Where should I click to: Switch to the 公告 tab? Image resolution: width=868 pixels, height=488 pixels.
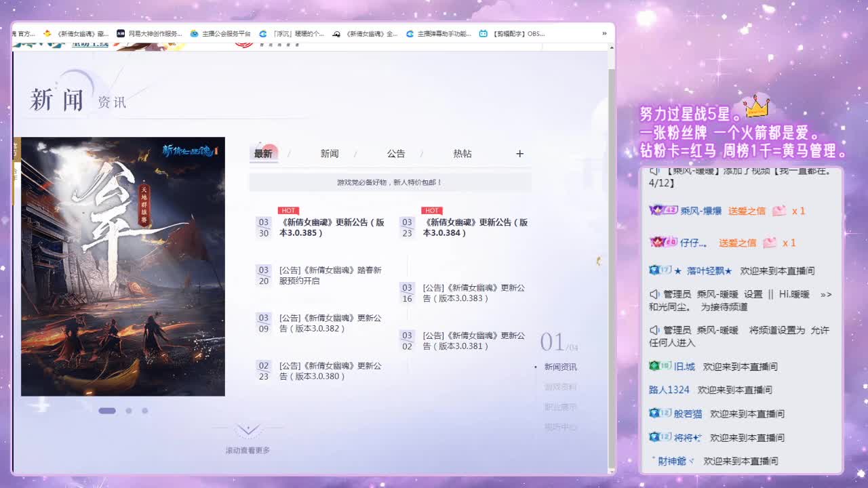[396, 154]
